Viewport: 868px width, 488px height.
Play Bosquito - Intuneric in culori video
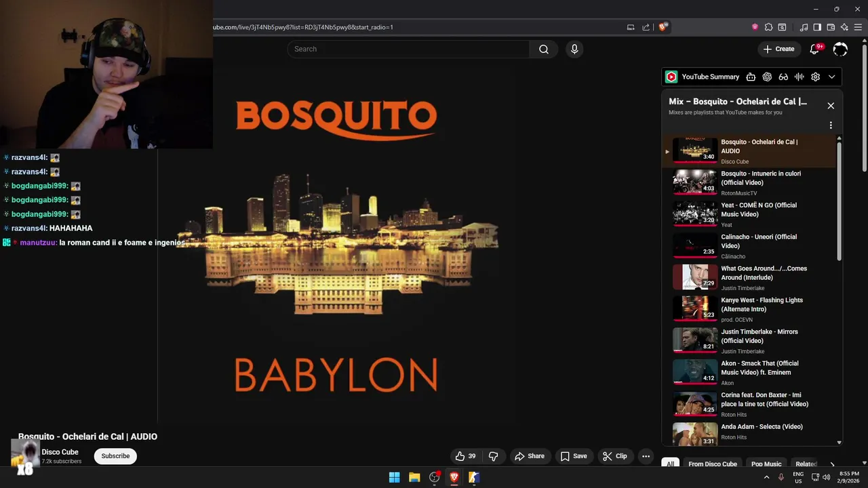click(x=749, y=182)
